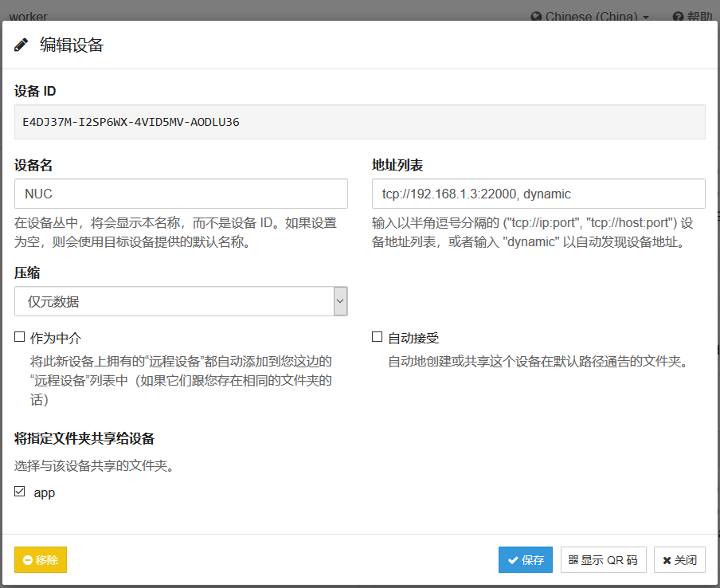Click the X icon on 关闭 button

[x=667, y=560]
